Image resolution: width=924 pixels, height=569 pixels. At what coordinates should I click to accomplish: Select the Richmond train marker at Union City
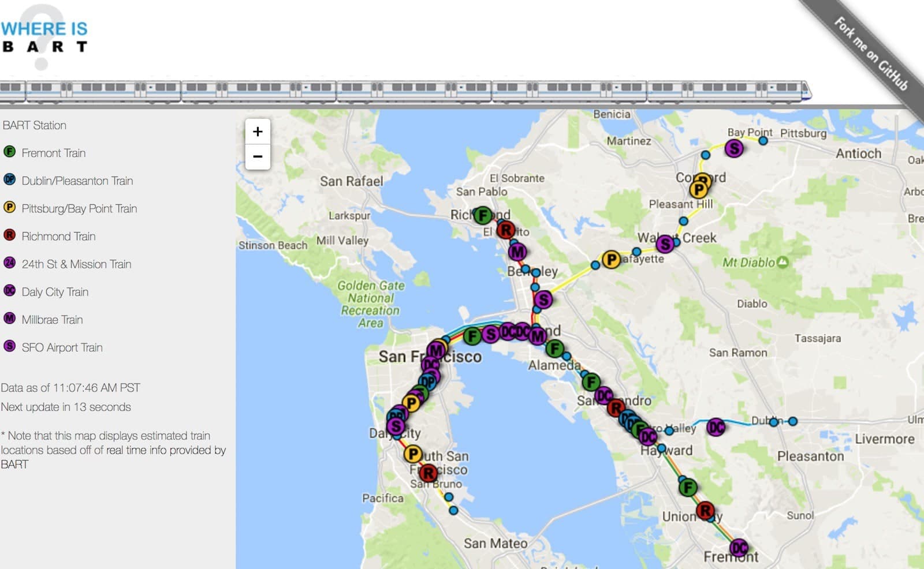tap(705, 511)
